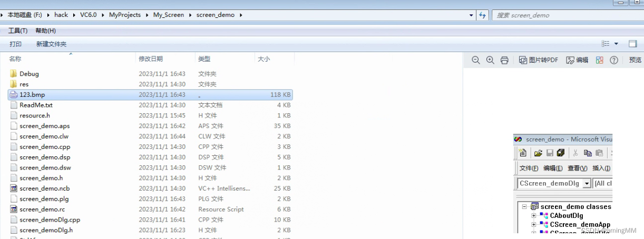Image resolution: width=644 pixels, height=239 pixels.
Task: Click the MyProjects breadcrumb in the address path
Action: click(125, 15)
